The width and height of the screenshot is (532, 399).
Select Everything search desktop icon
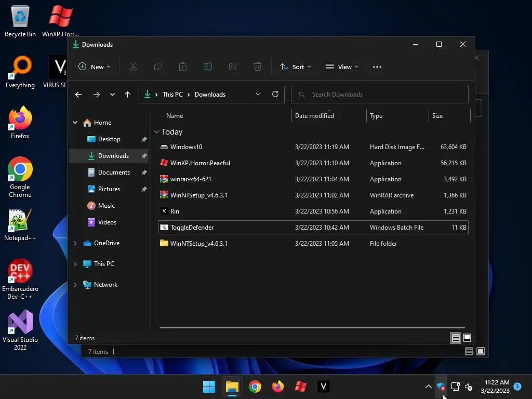coord(20,72)
